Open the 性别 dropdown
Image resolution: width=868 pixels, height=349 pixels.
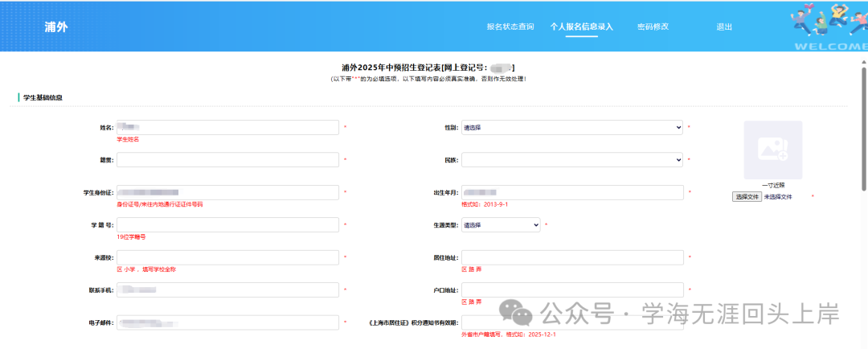pos(571,127)
